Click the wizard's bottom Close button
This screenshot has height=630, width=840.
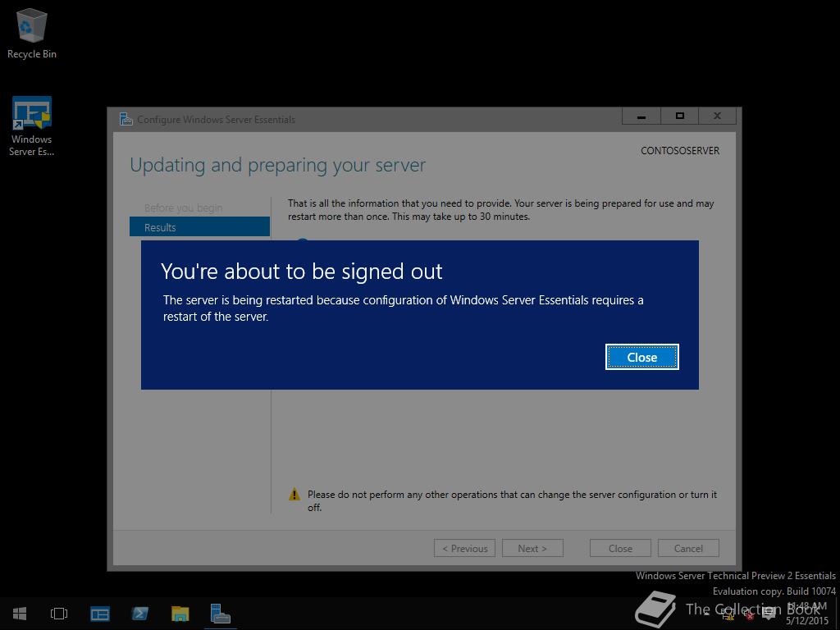pos(620,548)
